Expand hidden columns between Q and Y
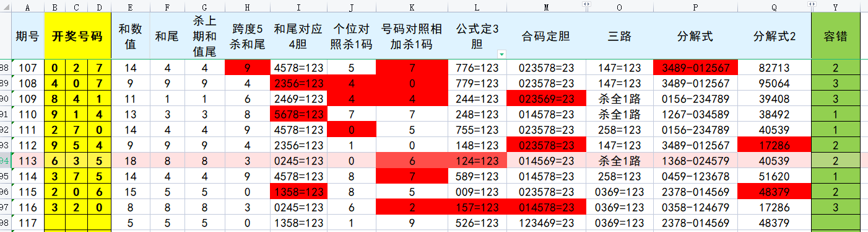 coord(812,4)
